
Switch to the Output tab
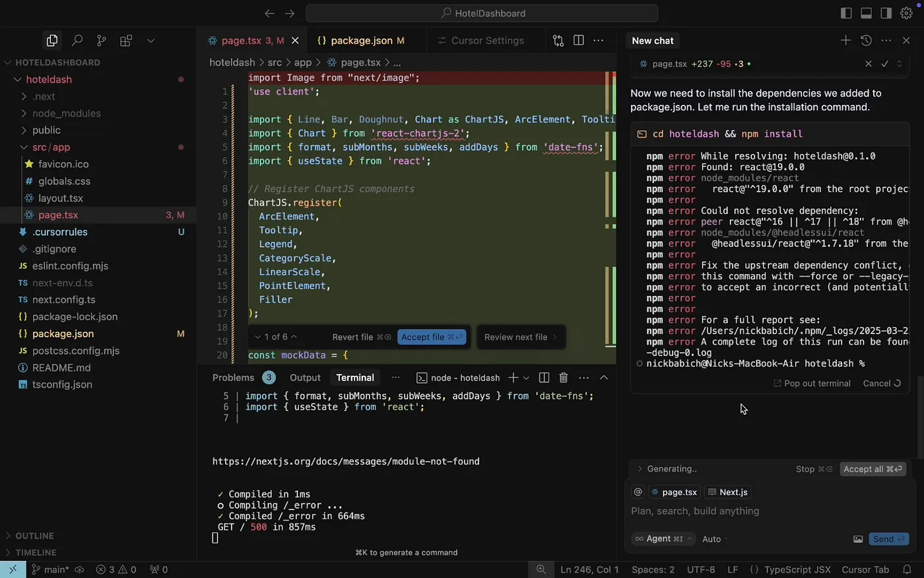[x=304, y=377]
